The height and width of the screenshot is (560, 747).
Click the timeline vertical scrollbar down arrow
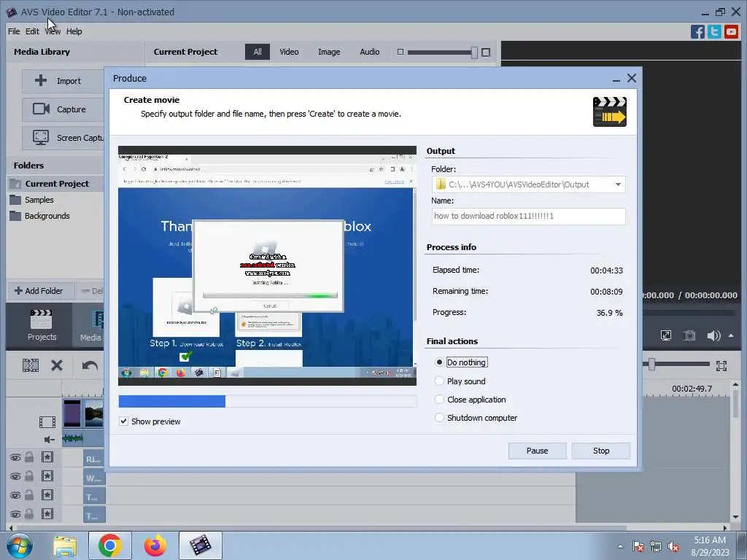point(735,517)
